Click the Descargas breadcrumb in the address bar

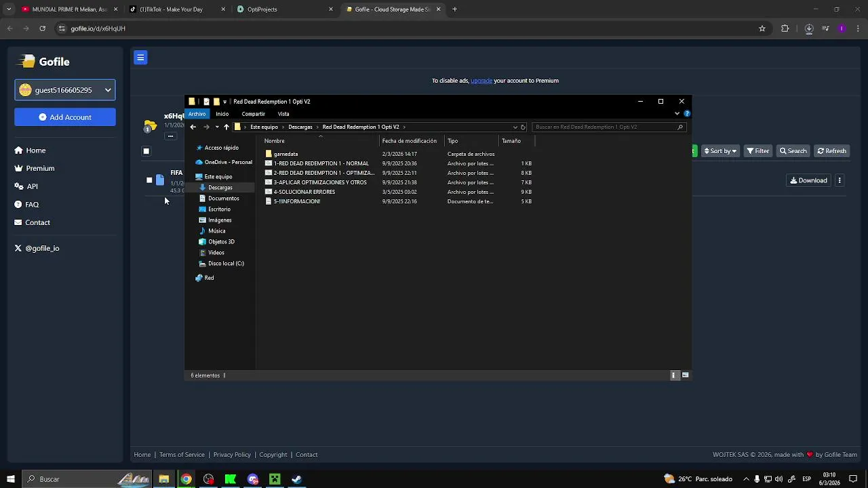coord(300,127)
